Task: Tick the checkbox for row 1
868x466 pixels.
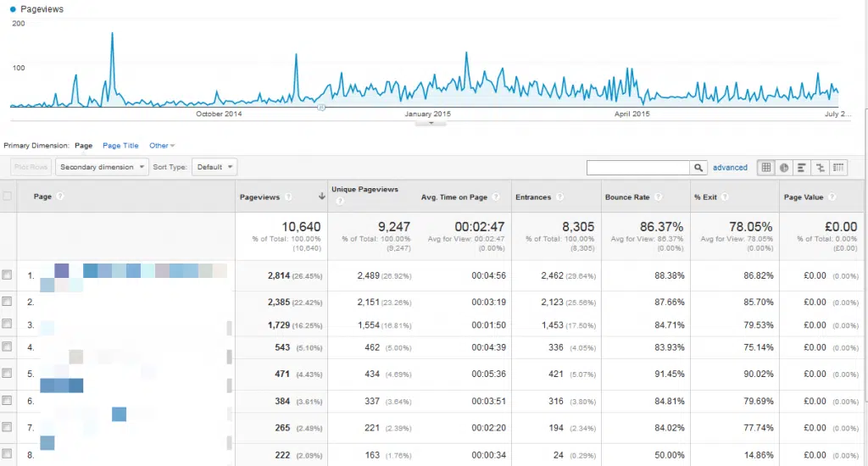Action: tap(8, 275)
